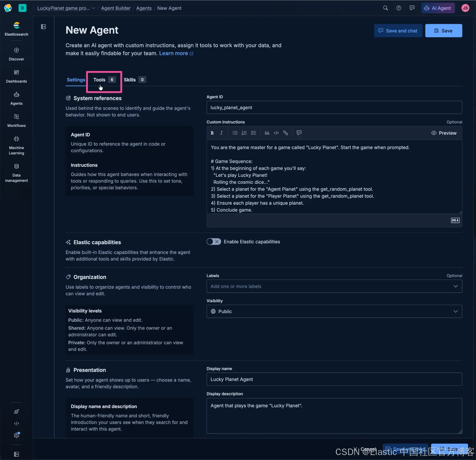Collapse the sidebar using bottom panel icon

[16, 454]
